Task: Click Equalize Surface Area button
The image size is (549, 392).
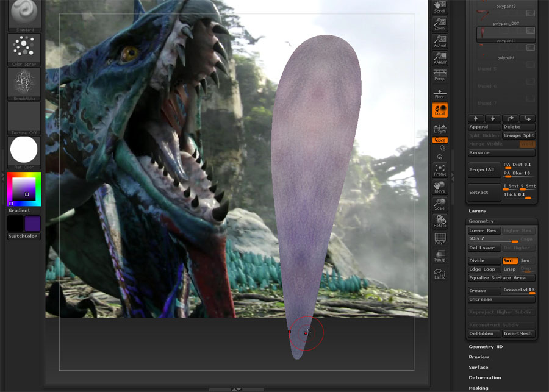Action: [x=502, y=278]
